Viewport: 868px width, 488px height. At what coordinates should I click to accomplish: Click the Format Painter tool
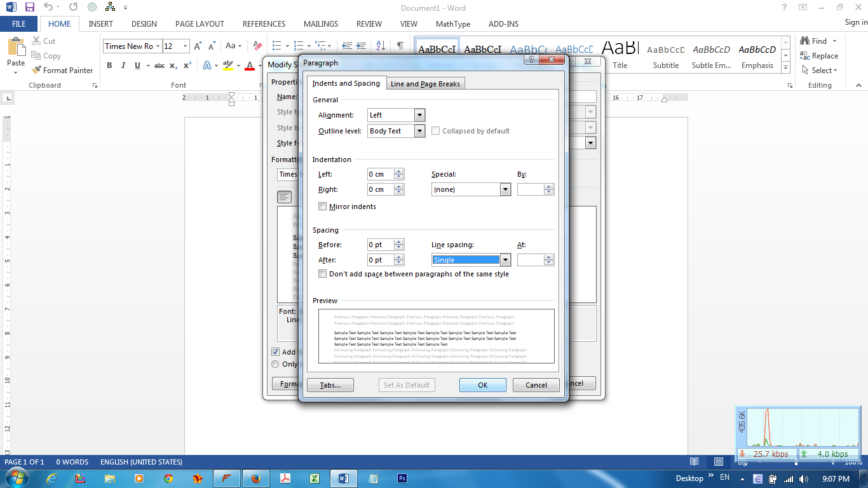point(62,71)
